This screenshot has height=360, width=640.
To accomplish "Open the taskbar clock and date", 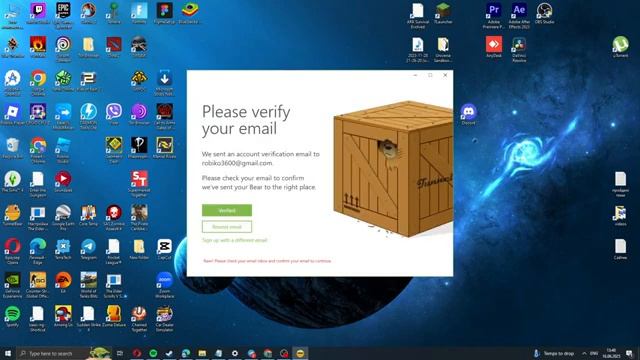I will (611, 353).
